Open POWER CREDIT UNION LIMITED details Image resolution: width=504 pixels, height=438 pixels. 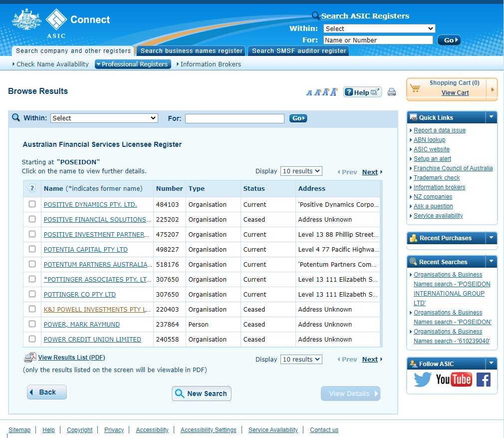pos(92,339)
